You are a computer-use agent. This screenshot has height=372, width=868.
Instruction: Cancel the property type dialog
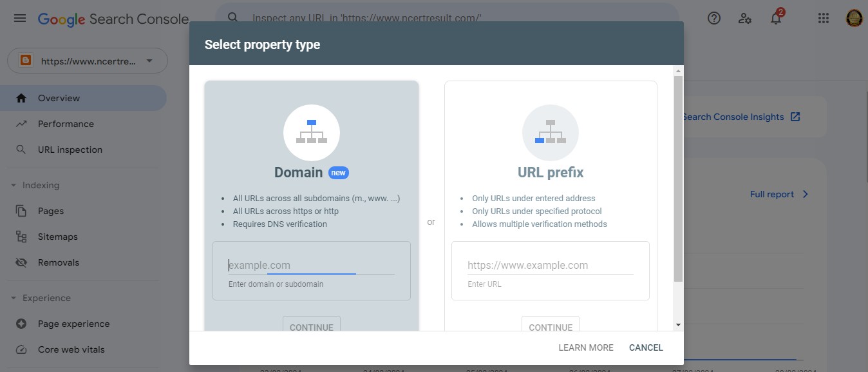(x=646, y=348)
